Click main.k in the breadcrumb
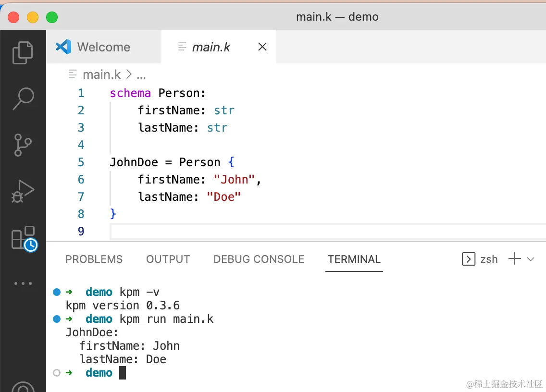The height and width of the screenshot is (392, 546). [102, 74]
